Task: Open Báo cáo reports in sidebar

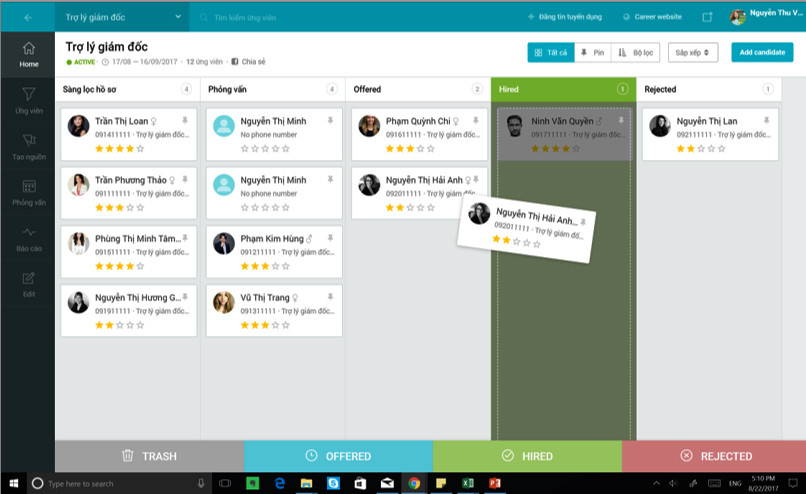Action: click(x=28, y=238)
